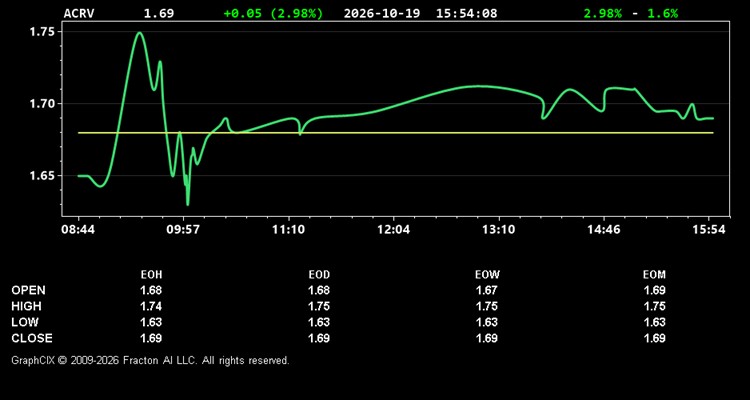Screen dimensions: 750x400
Task: Click the ACRV ticker symbol
Action: (x=79, y=13)
